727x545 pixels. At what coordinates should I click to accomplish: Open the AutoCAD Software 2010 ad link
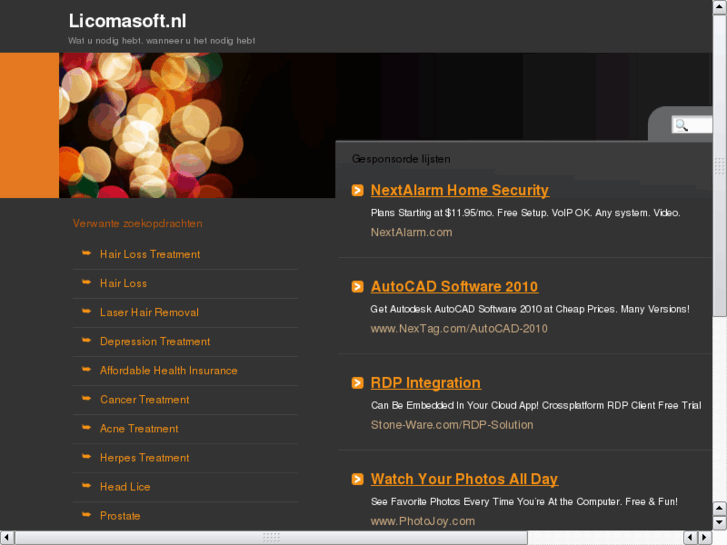(x=454, y=287)
